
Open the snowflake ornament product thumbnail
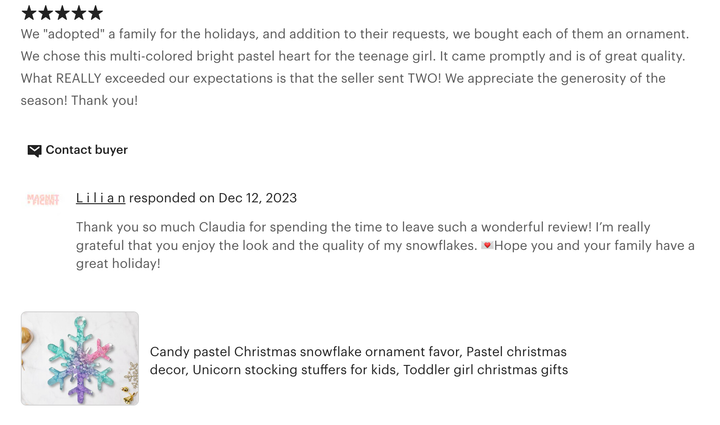coord(80,358)
